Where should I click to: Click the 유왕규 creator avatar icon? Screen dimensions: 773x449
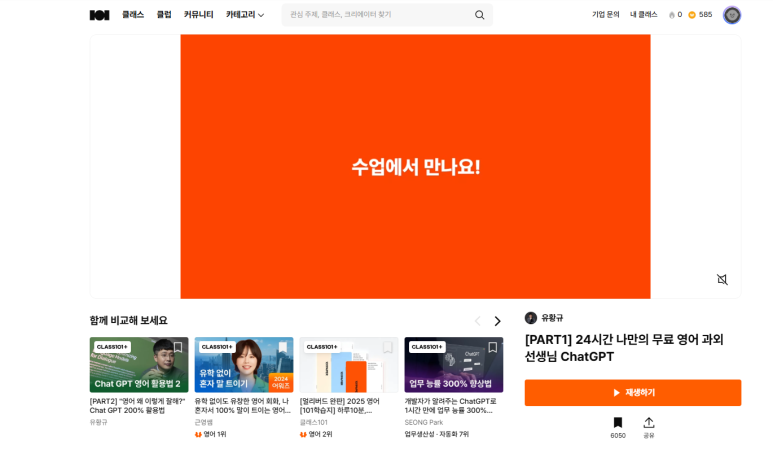tap(531, 318)
